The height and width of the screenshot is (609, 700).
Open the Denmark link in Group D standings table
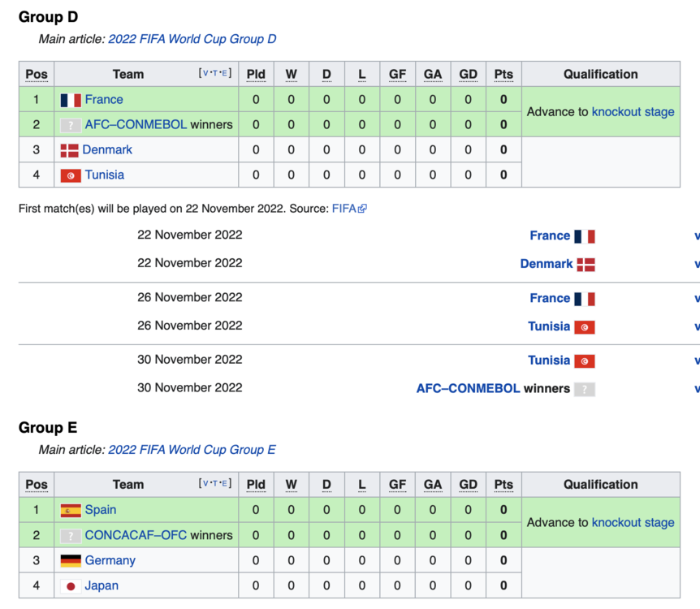107,150
